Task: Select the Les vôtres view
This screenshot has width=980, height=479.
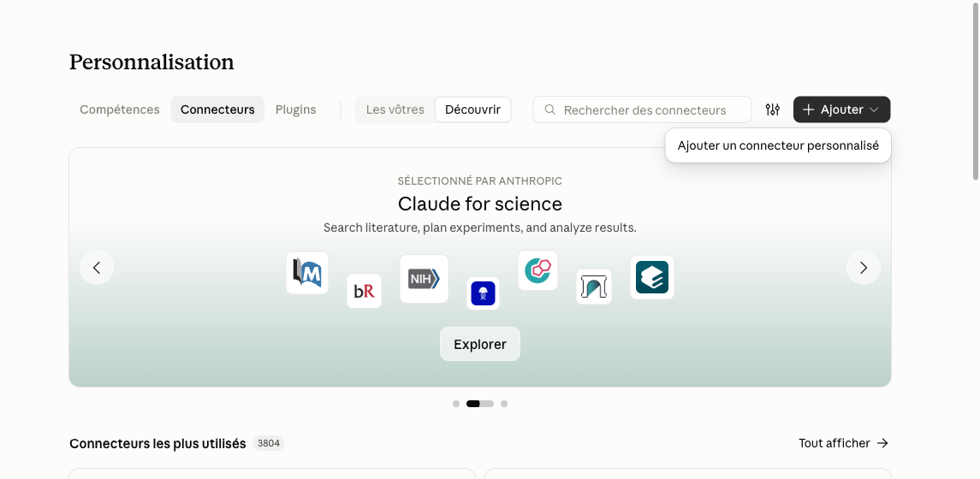Action: point(395,109)
